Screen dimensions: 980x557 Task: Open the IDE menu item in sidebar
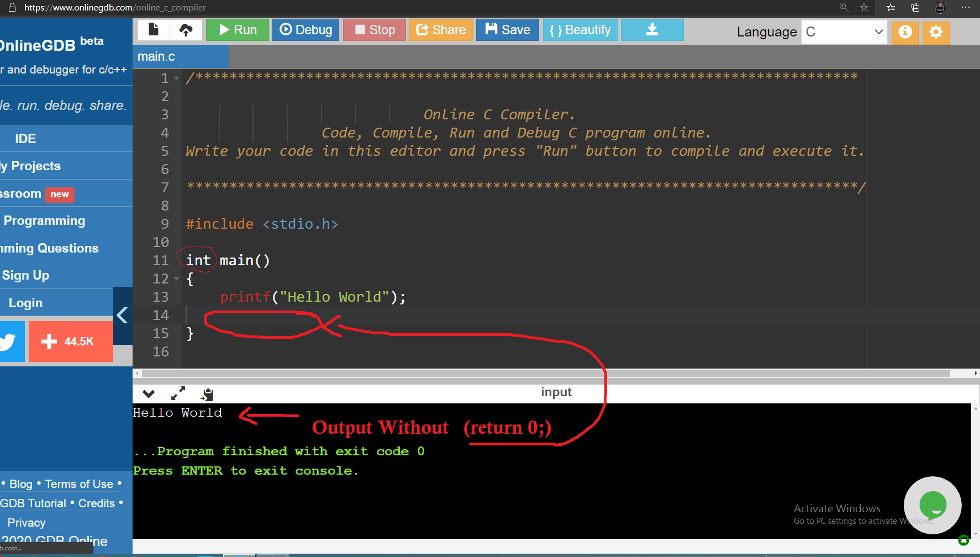[25, 138]
